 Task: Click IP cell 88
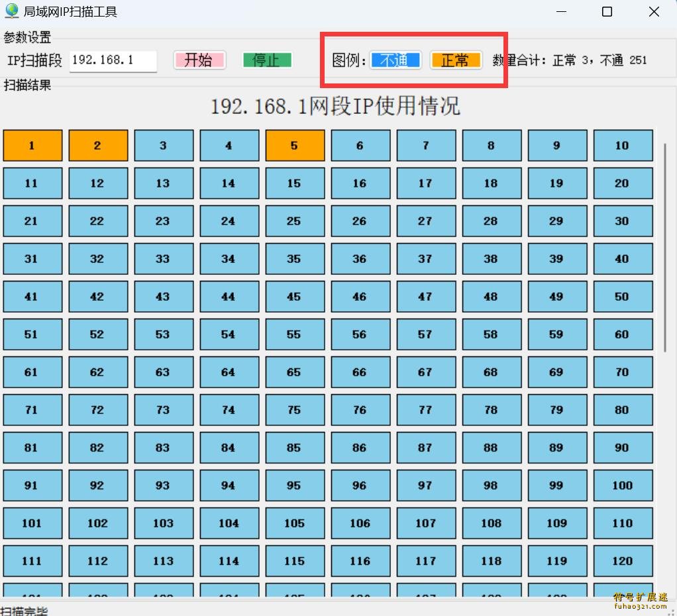click(x=492, y=448)
